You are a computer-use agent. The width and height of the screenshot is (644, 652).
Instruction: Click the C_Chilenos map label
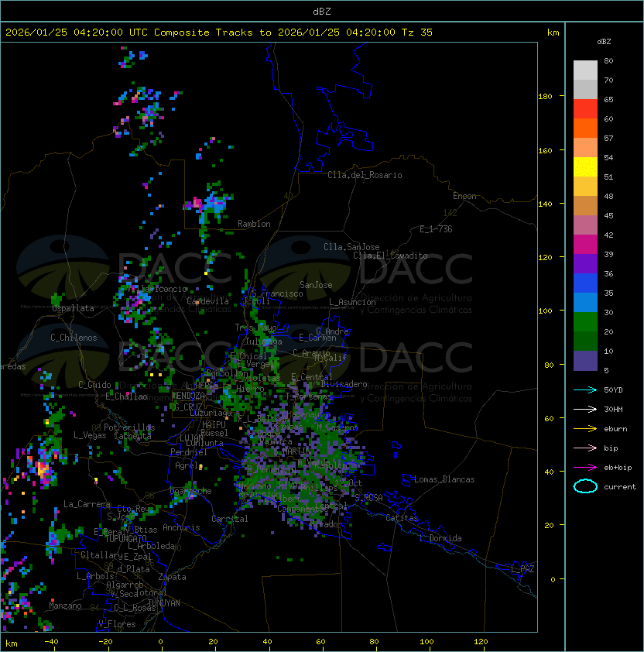(74, 338)
